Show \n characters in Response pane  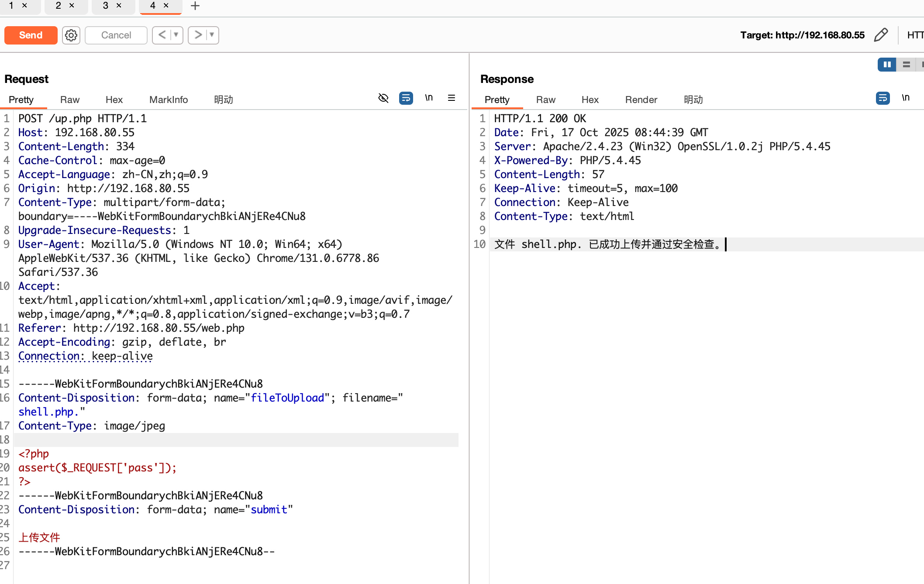pyautogui.click(x=906, y=98)
